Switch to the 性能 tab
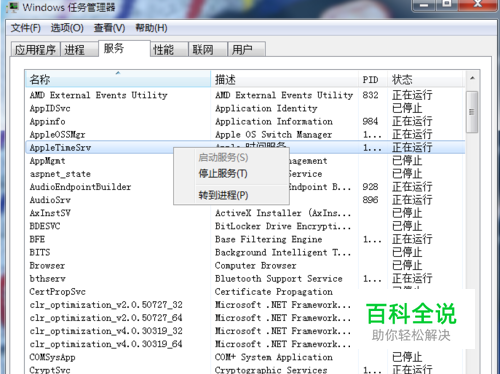 pos(169,50)
